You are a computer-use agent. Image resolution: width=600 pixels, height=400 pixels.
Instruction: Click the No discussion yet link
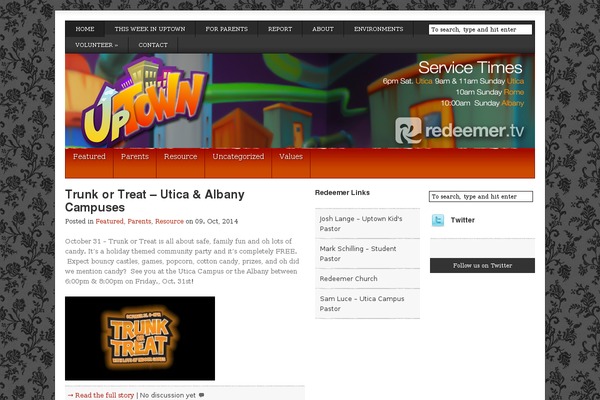point(168,395)
